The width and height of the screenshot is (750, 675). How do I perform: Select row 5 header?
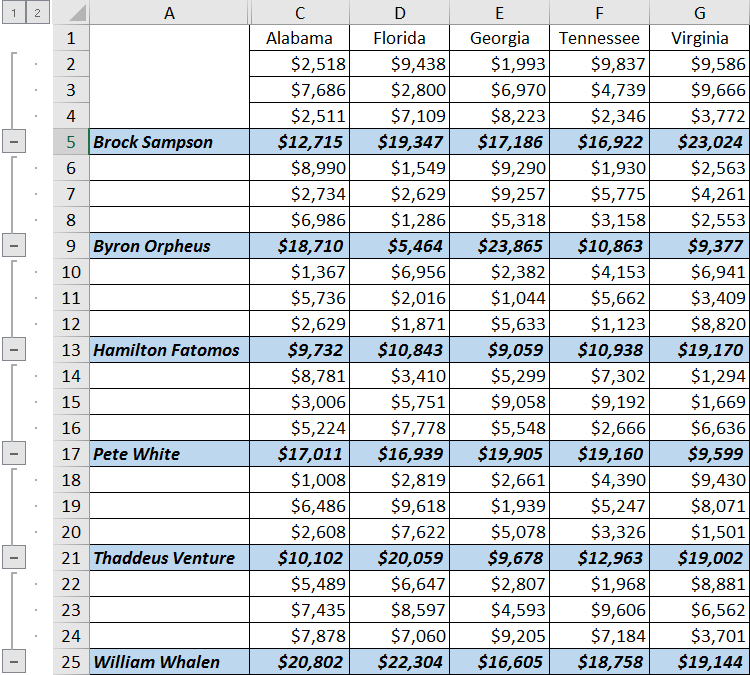click(71, 142)
